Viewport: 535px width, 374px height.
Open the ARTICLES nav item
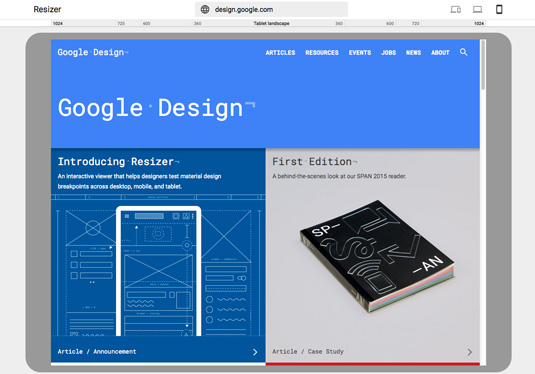(280, 53)
